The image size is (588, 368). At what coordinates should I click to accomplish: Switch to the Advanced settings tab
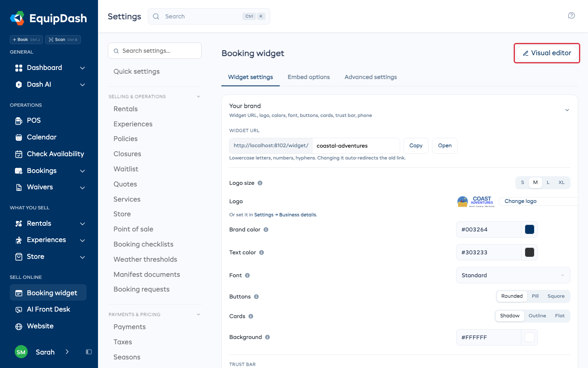pyautogui.click(x=370, y=77)
